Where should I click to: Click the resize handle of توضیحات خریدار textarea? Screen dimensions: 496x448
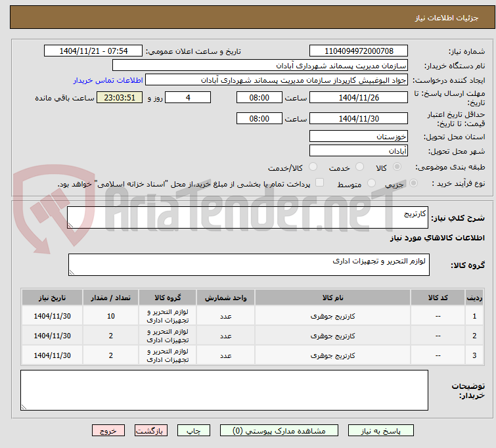click(x=24, y=407)
